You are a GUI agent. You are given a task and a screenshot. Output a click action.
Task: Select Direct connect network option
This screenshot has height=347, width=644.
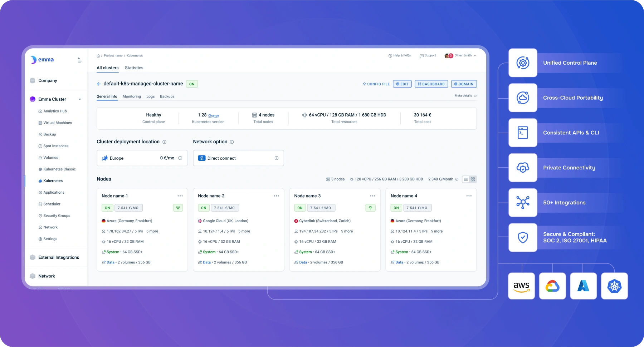coord(238,158)
